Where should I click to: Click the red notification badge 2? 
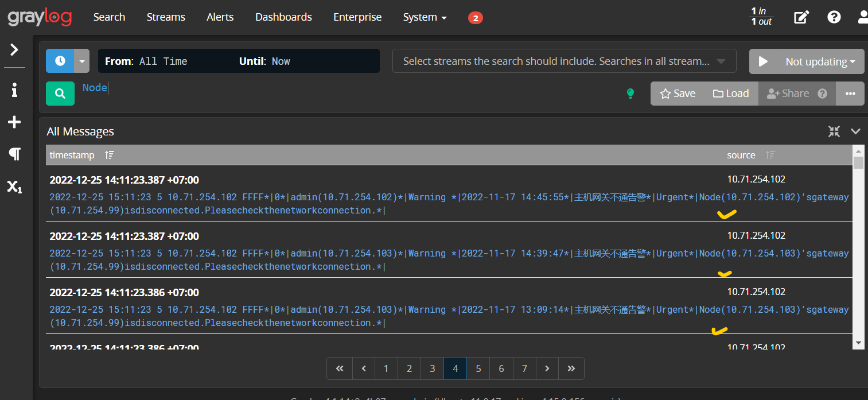476,18
